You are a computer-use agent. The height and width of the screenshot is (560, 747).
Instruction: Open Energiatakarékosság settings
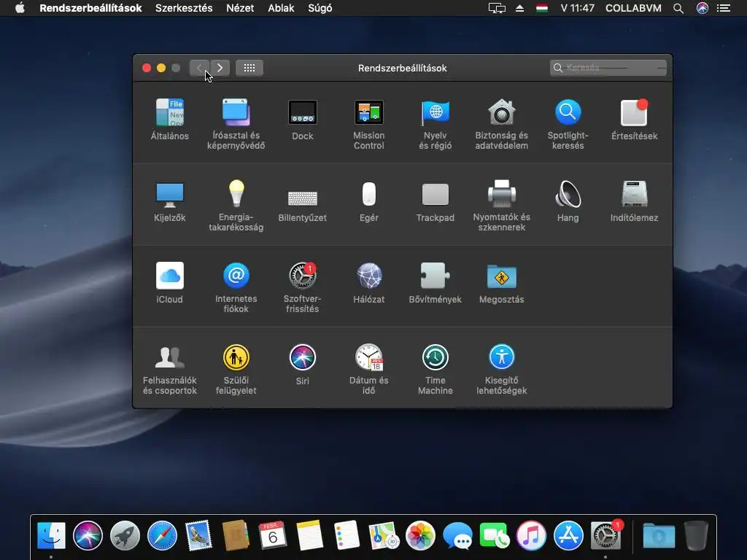coord(236,206)
